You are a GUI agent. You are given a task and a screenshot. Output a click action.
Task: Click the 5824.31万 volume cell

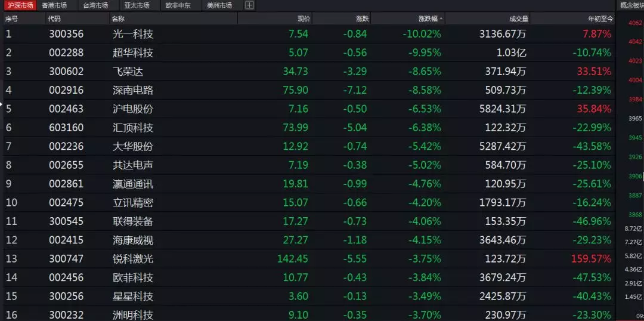503,109
